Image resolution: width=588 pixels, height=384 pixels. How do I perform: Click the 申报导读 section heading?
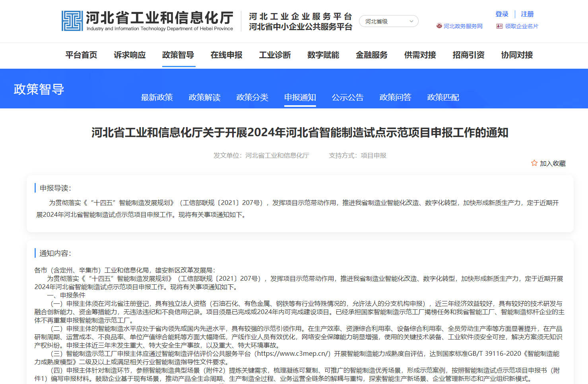pos(55,188)
